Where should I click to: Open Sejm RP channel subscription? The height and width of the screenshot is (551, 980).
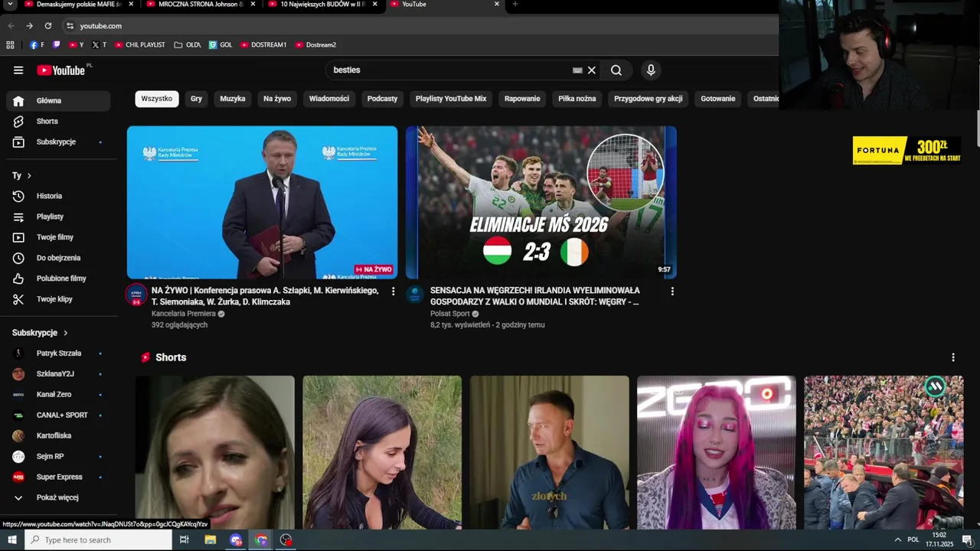pos(58,457)
